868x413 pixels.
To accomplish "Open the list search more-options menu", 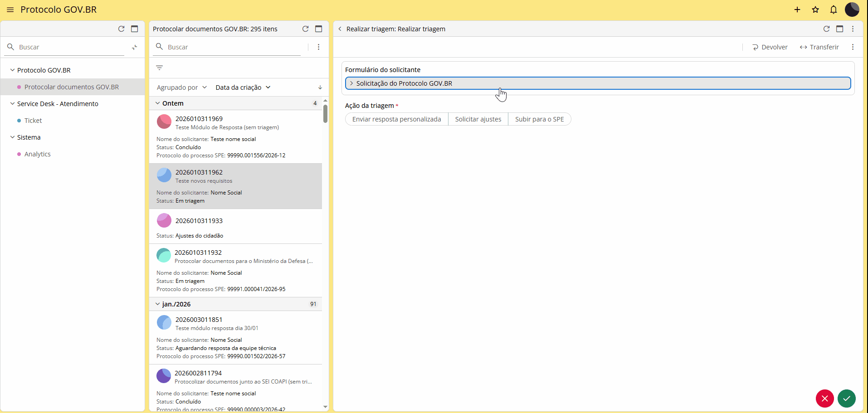I will [x=318, y=47].
